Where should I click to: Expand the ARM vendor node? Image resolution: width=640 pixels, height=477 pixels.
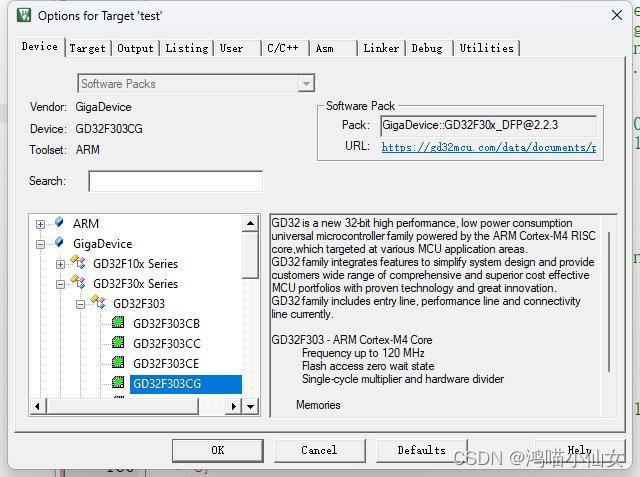coord(40,224)
